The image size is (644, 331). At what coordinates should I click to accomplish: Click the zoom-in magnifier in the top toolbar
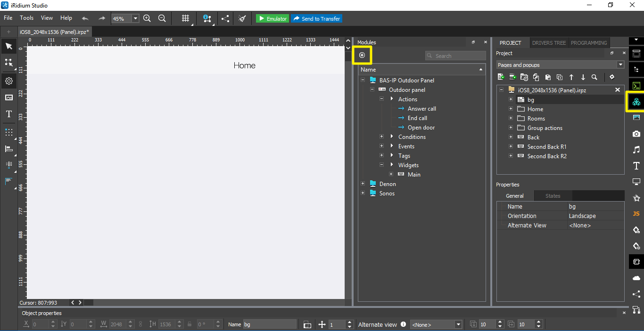[x=147, y=18]
